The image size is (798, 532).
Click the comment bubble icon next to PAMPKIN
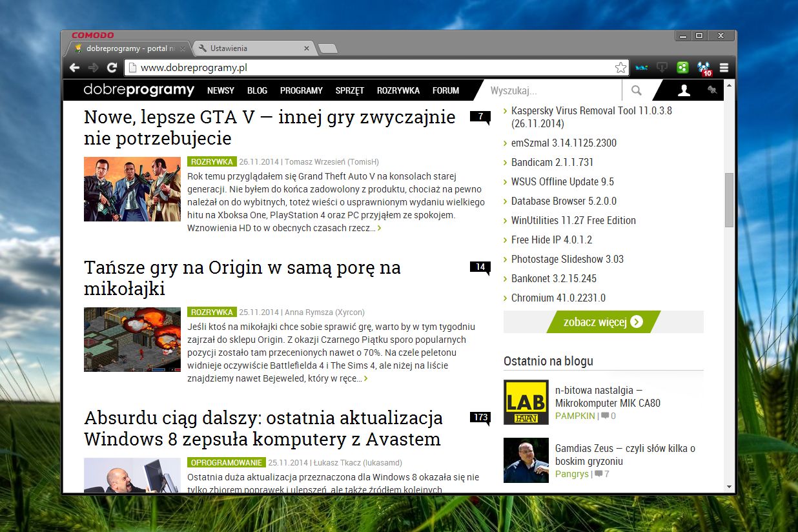[605, 416]
